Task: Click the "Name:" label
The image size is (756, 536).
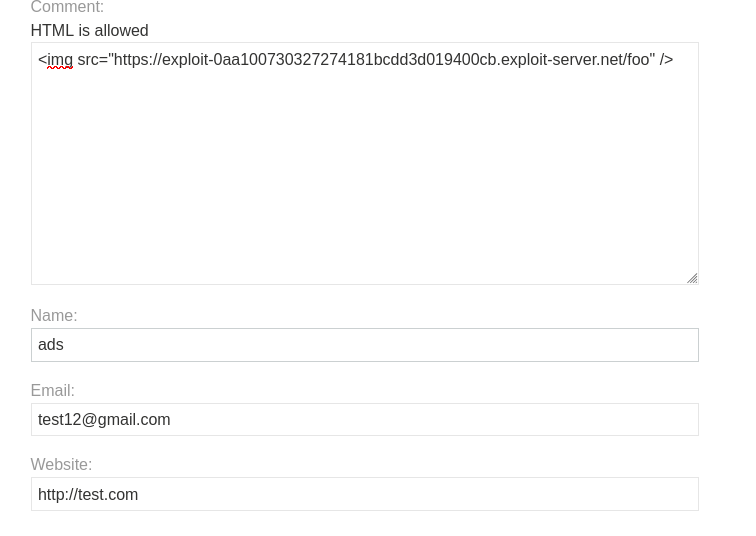Action: (x=54, y=316)
